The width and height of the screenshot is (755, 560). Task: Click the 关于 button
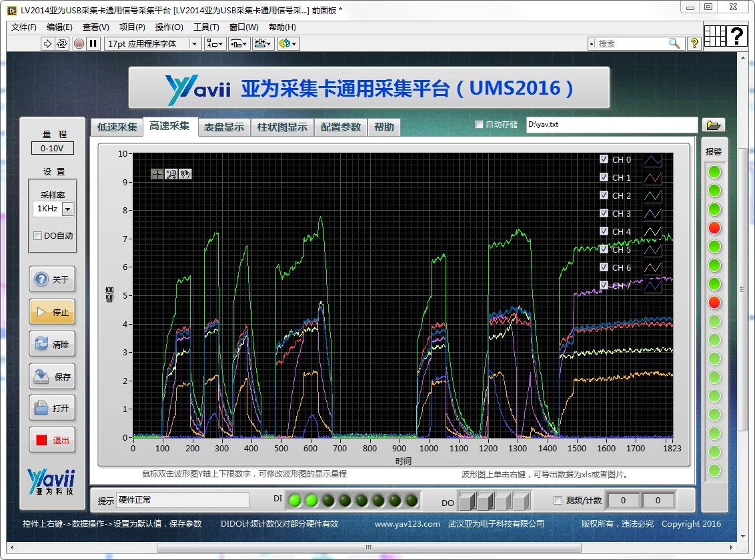(52, 279)
